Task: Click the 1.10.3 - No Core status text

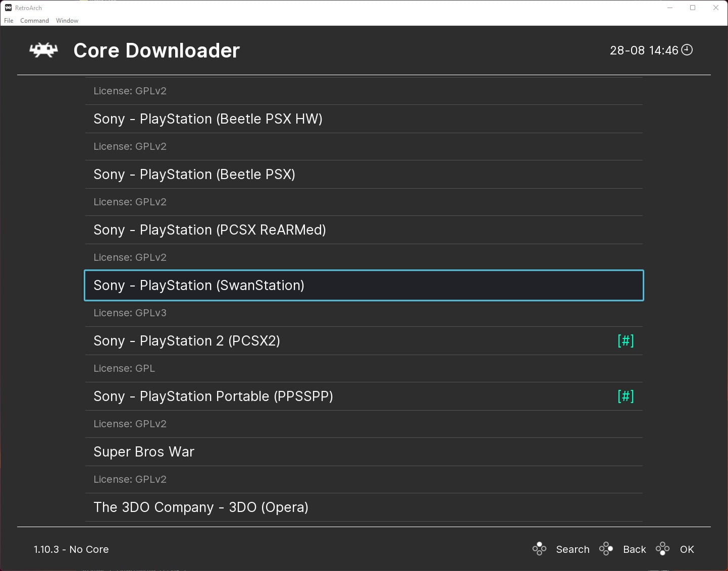Action: pyautogui.click(x=71, y=549)
